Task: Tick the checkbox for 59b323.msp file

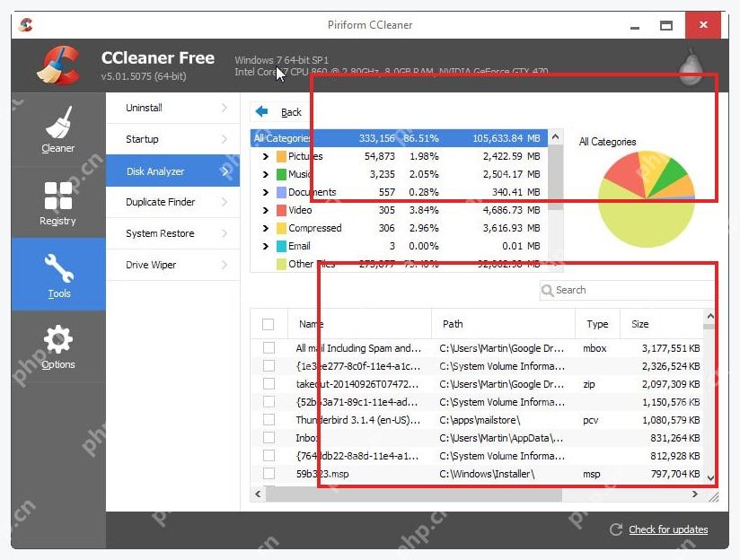Action: pos(269,473)
